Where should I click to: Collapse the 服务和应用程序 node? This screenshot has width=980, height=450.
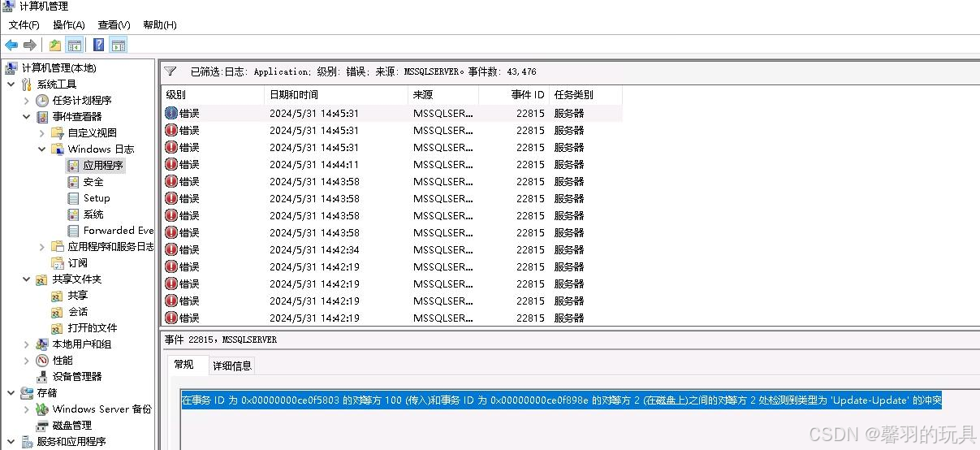(x=11, y=442)
